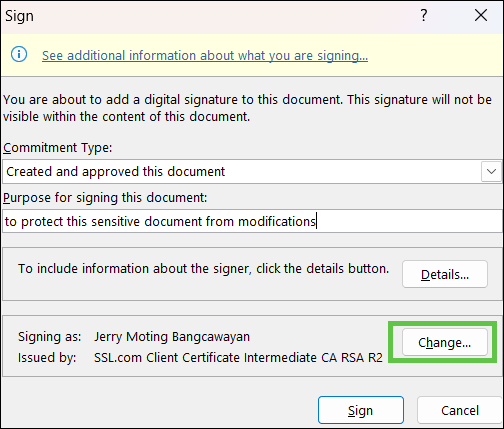The height and width of the screenshot is (429, 504).
Task: Click the 'Commitment Type:' label
Action: (58, 147)
